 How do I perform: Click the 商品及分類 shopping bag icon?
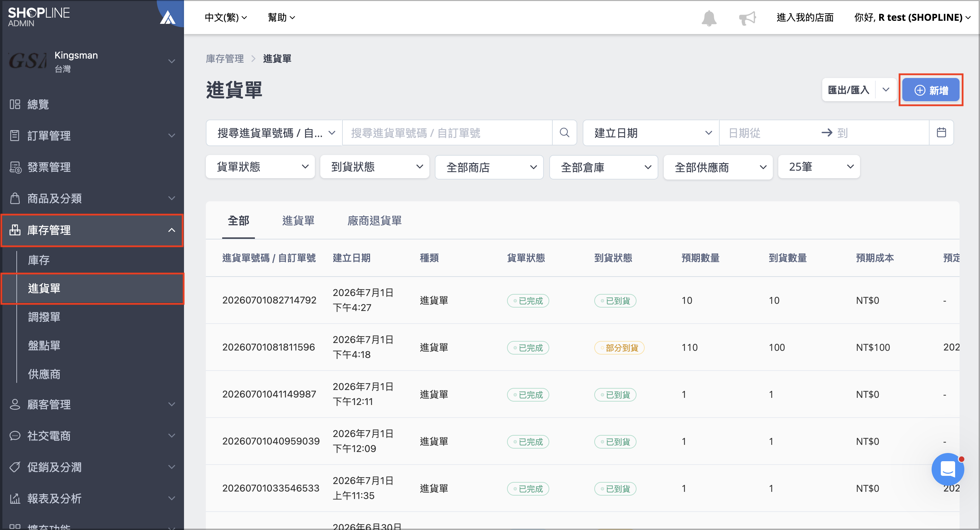point(15,198)
